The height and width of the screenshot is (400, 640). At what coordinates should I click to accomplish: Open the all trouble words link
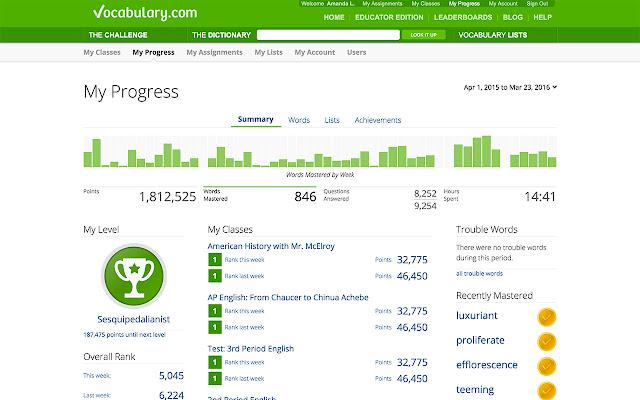[479, 273]
